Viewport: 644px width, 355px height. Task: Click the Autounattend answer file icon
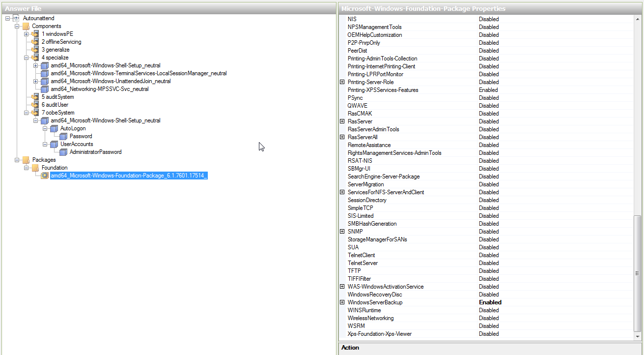click(x=16, y=18)
